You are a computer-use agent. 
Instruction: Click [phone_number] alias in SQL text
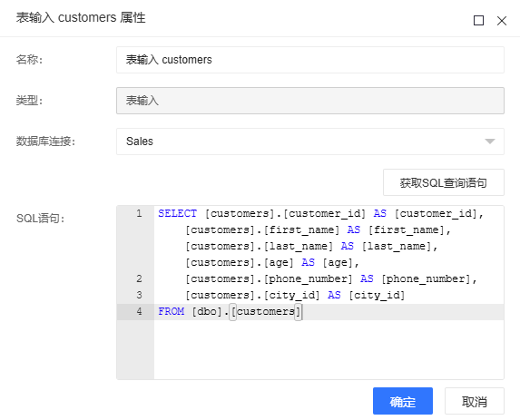[x=426, y=278]
